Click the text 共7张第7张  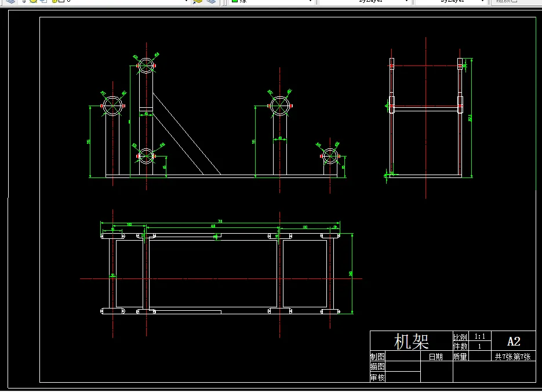point(513,357)
